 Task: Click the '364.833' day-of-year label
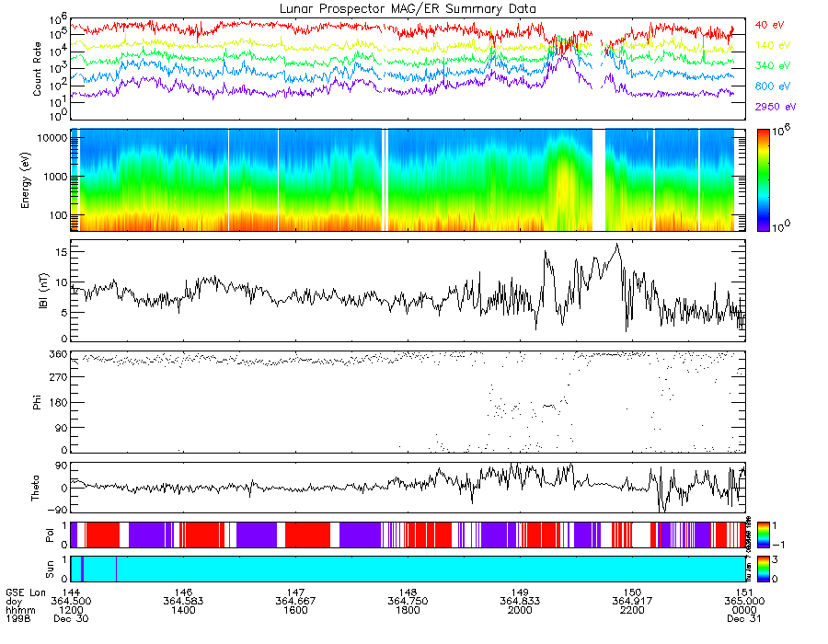tap(520, 602)
